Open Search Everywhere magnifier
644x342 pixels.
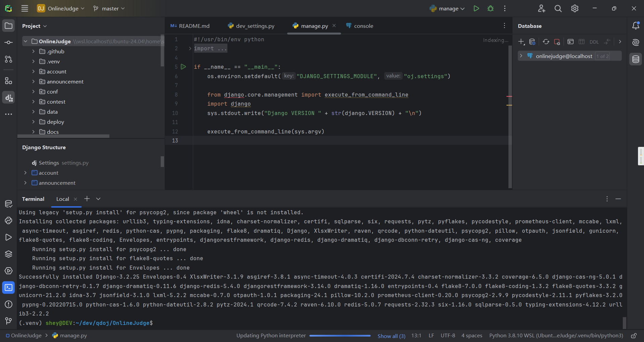(558, 8)
